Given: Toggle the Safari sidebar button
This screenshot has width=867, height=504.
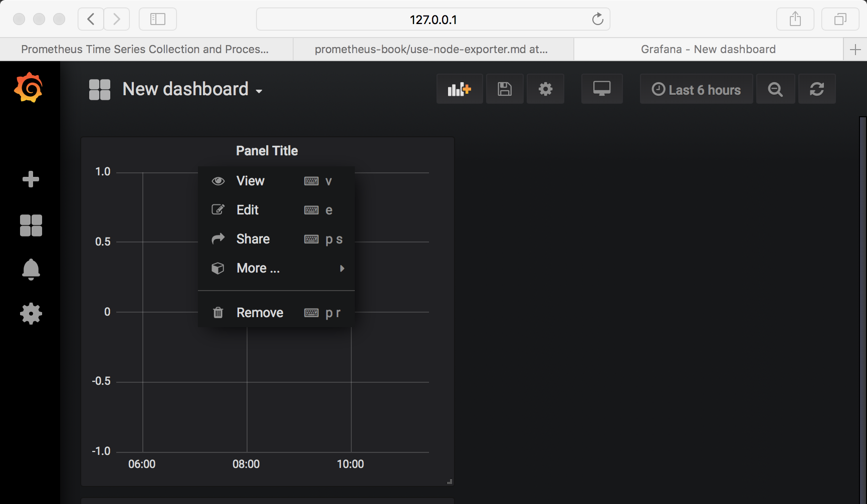Looking at the screenshot, I should click(x=158, y=19).
